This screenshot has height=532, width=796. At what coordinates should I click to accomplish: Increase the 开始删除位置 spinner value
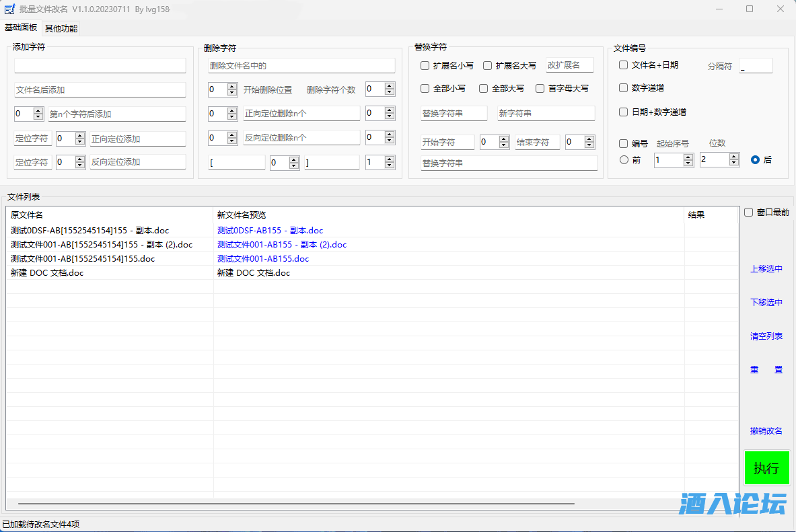232,87
